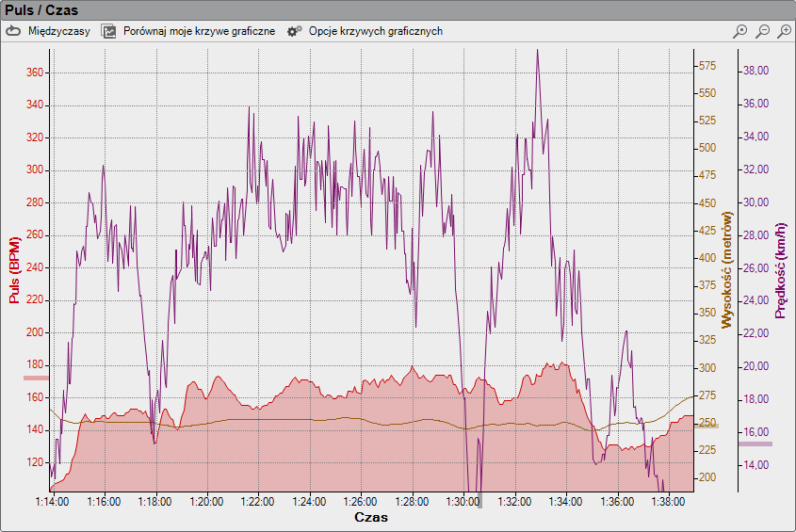Screen dimensions: 796x532
Task: Zoom out using the minus magnifier icon
Action: (762, 31)
